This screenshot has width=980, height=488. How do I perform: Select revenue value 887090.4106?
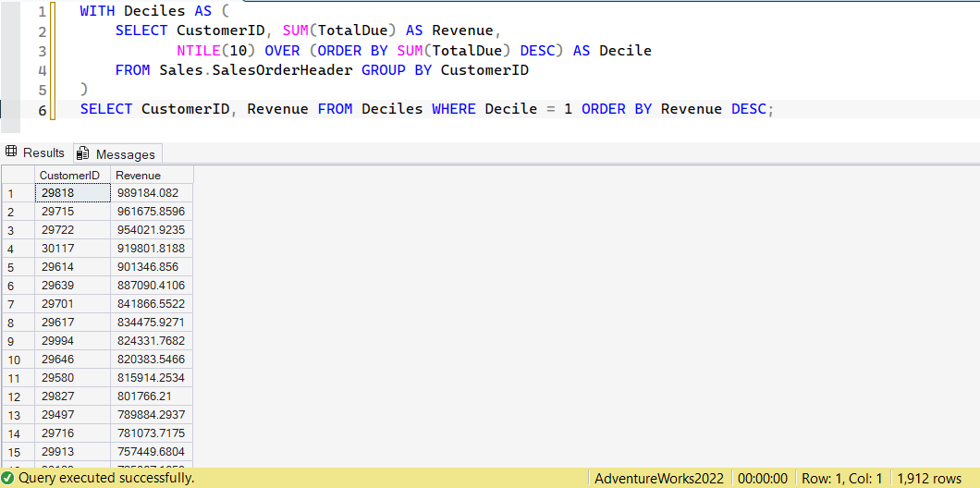[x=152, y=286]
